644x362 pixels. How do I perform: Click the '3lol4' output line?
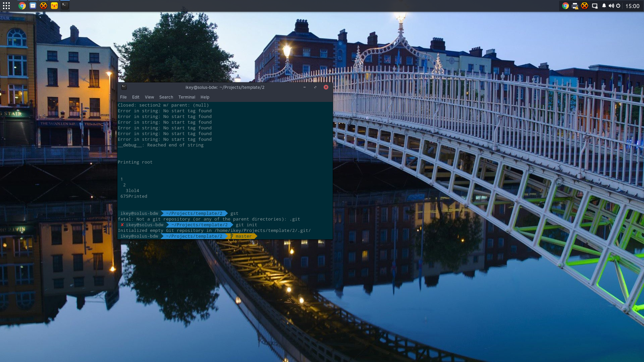[x=132, y=191]
